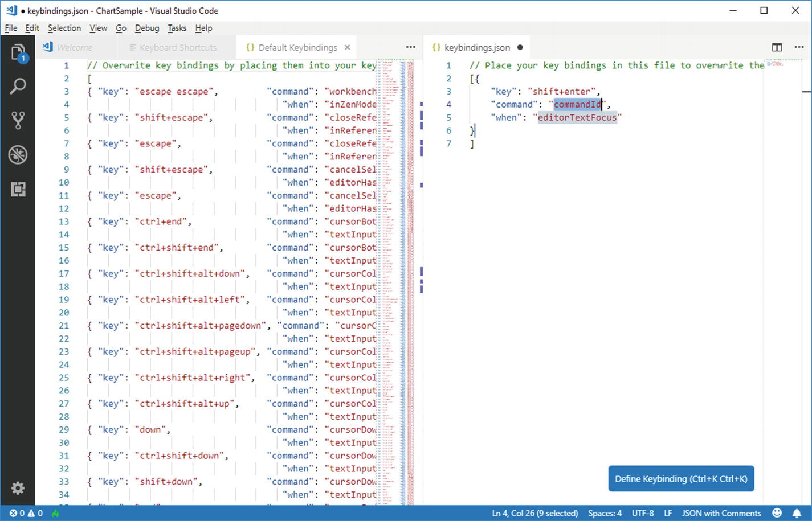812x521 pixels.
Task: Open the notifications bell in status bar
Action: click(x=797, y=513)
